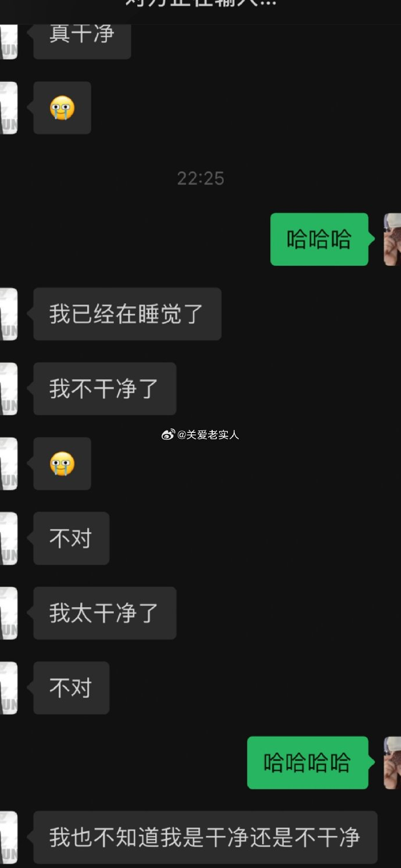Select the green 哈哈哈 bubble
Image resolution: width=401 pixels, height=868 pixels.
pyautogui.click(x=319, y=239)
